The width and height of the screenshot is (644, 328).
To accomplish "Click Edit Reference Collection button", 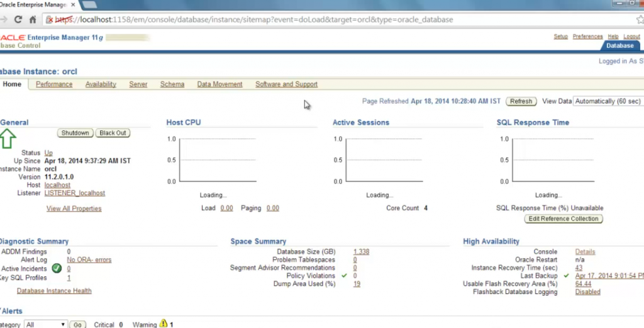I will point(563,218).
